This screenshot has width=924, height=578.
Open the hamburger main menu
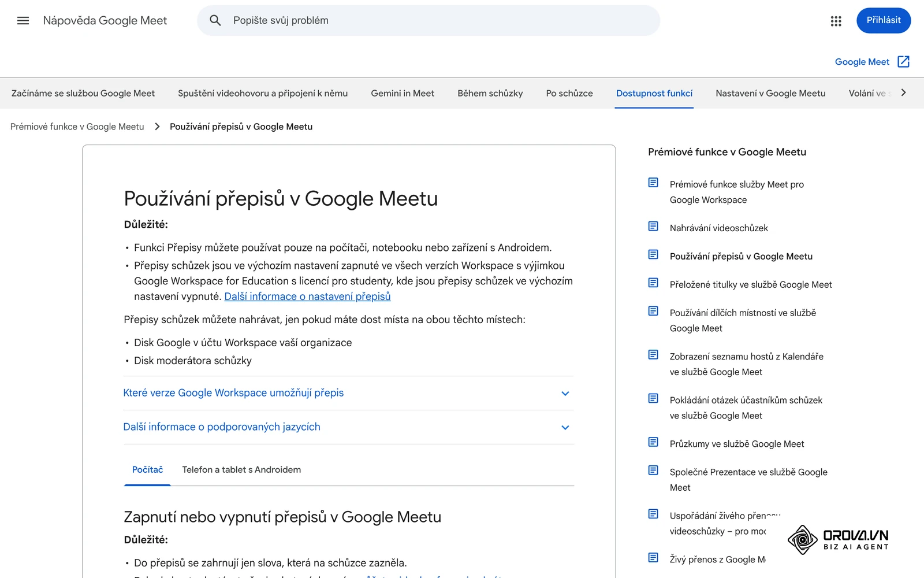tap(23, 21)
